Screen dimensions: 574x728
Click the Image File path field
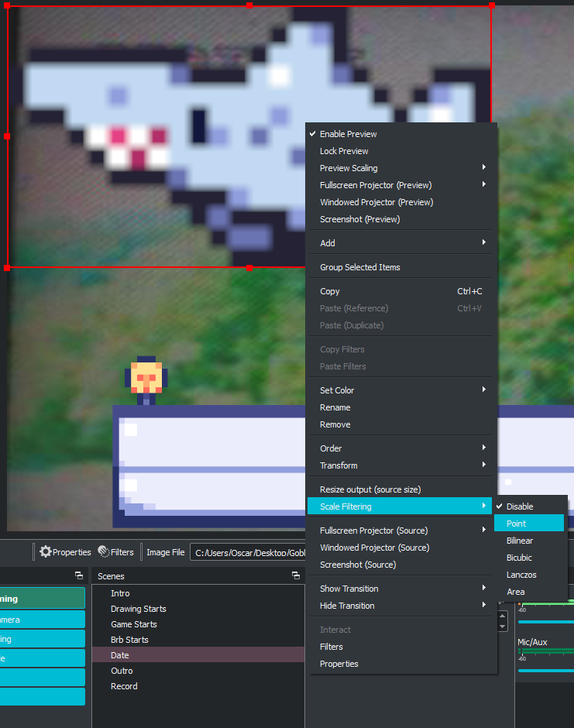pos(248,552)
